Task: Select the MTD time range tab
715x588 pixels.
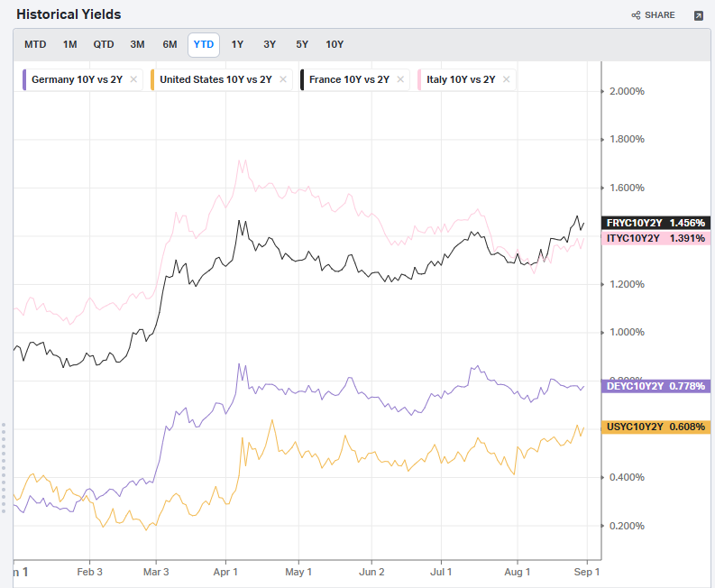Action: point(35,45)
